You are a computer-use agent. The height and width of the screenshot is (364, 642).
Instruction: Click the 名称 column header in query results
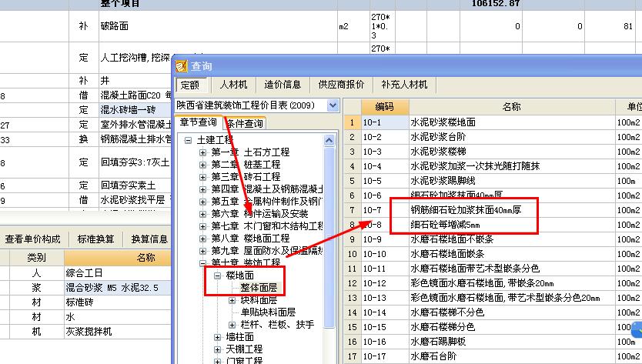511,107
